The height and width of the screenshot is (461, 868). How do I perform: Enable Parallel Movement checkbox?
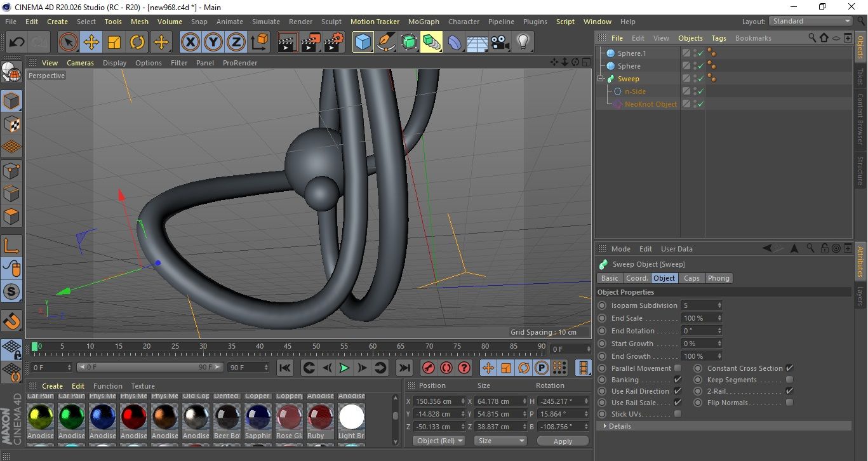click(x=678, y=368)
